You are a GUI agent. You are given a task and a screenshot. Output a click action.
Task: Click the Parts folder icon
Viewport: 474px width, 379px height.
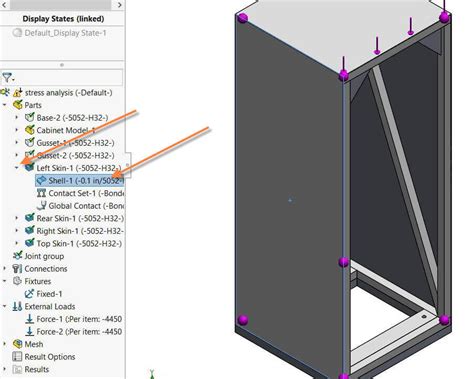pyautogui.click(x=17, y=105)
